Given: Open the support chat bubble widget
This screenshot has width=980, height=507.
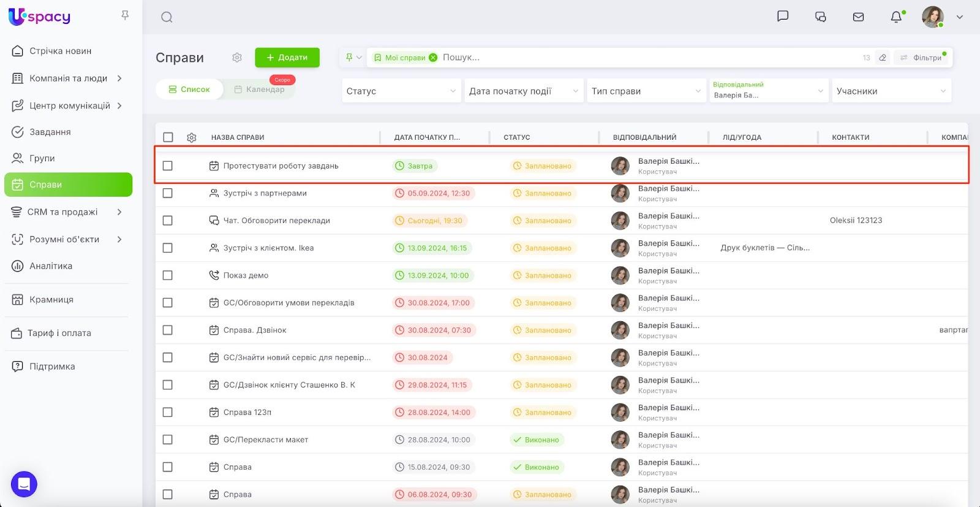Looking at the screenshot, I should point(24,484).
